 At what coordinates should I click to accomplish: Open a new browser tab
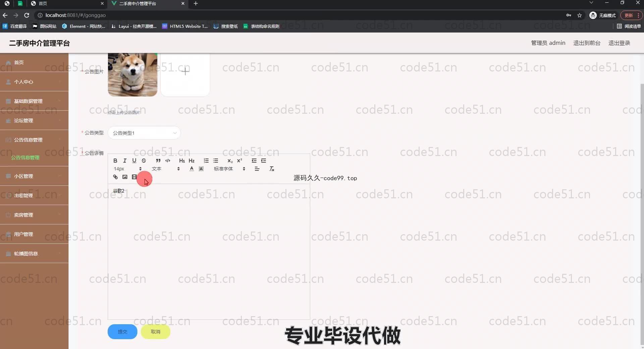pyautogui.click(x=196, y=3)
